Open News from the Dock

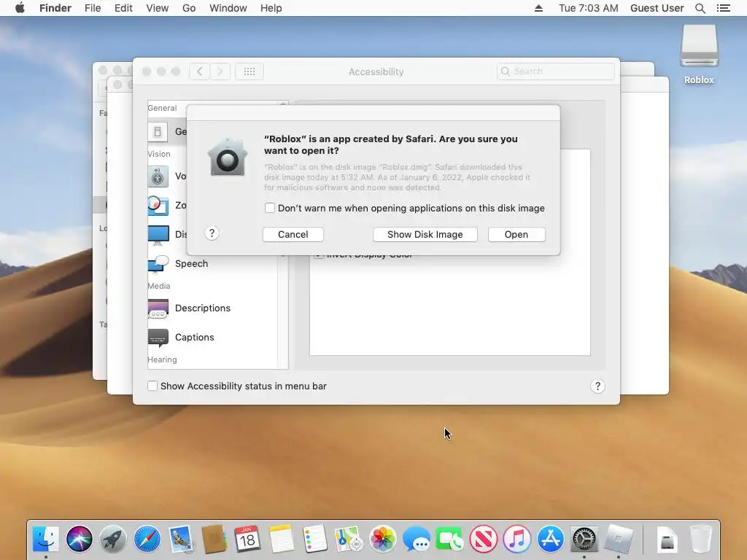coord(484,540)
